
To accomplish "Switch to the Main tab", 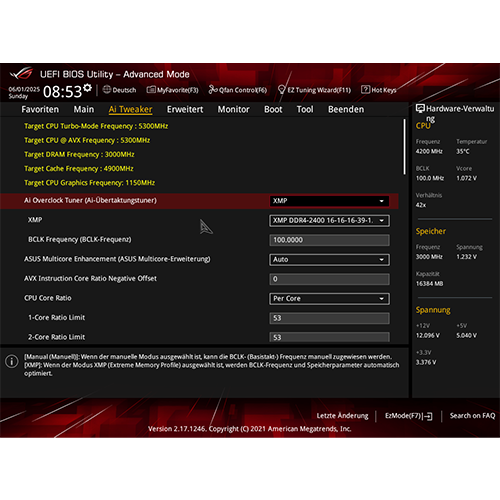I will coord(84,109).
